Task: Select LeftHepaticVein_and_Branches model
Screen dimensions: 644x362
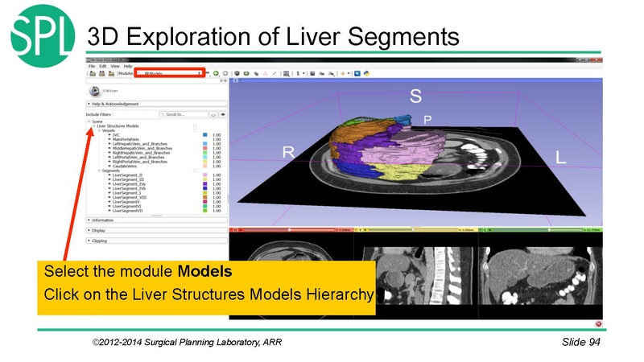Action: click(x=140, y=144)
